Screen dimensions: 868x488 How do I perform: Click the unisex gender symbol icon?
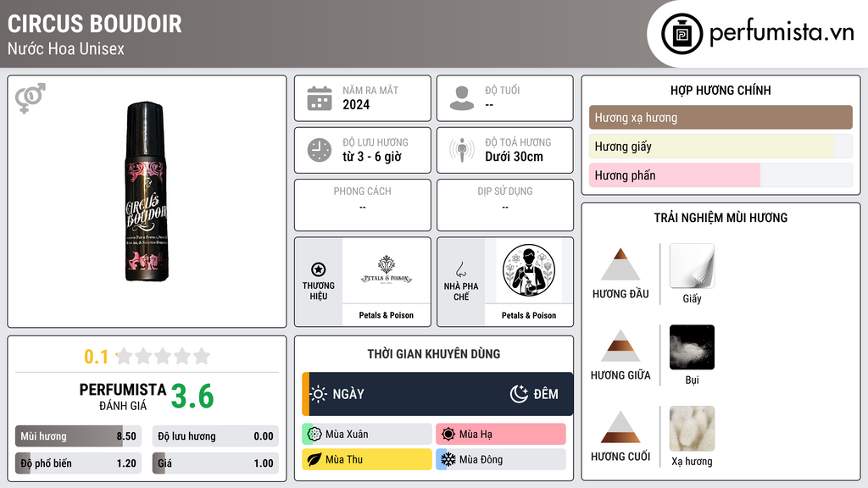pyautogui.click(x=31, y=98)
